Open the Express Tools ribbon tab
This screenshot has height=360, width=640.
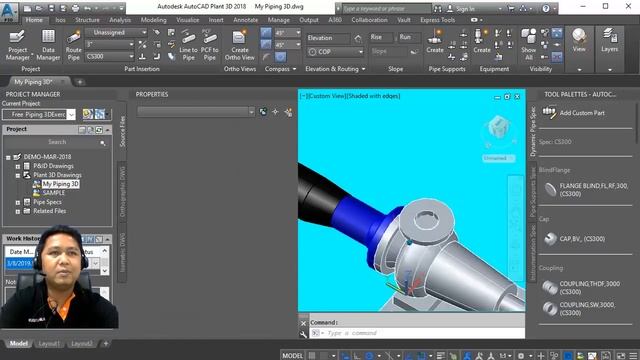[x=438, y=20]
